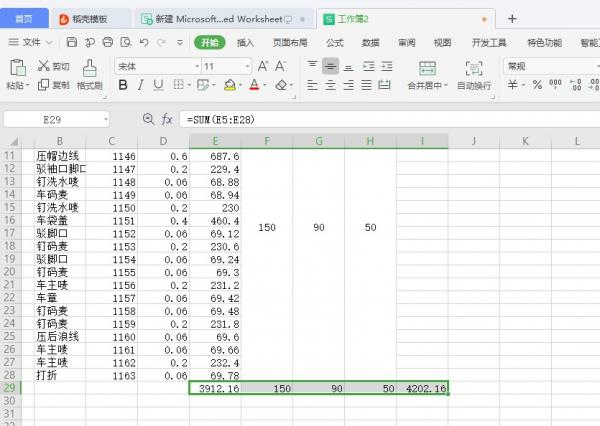Click the distributed alignment icon
This screenshot has width=600, height=426.
[384, 85]
